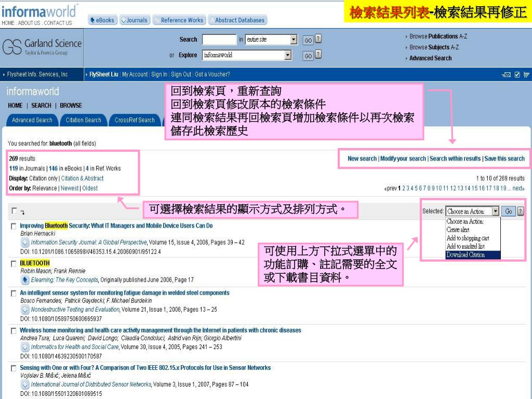
Task: Click Got a Voucher? link
Action: (212, 74)
